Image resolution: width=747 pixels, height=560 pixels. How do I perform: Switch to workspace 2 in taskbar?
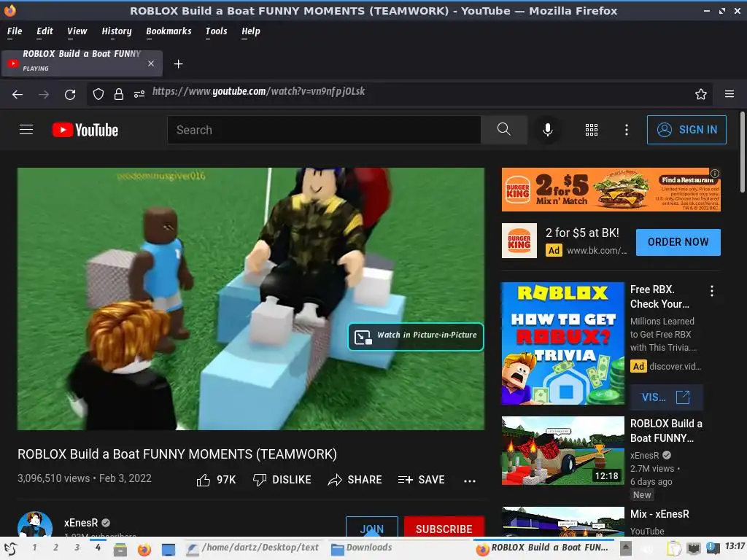pyautogui.click(x=55, y=548)
